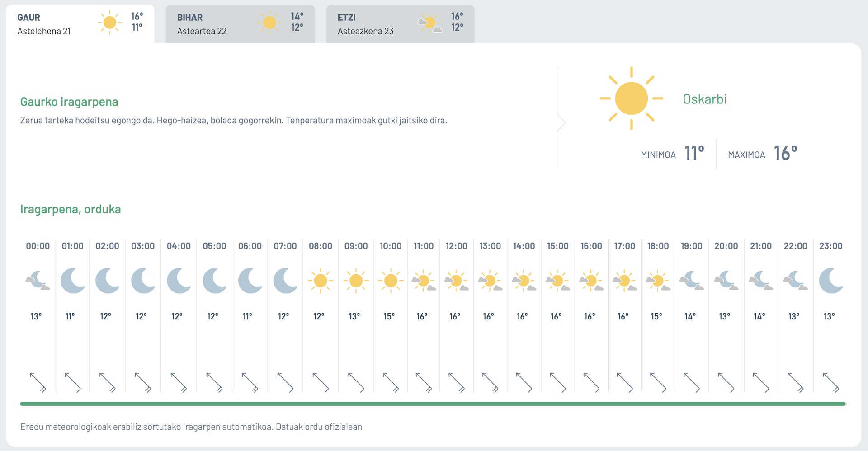Click the Iragarpena, orduka heading
This screenshot has height=451, width=868.
(71, 209)
